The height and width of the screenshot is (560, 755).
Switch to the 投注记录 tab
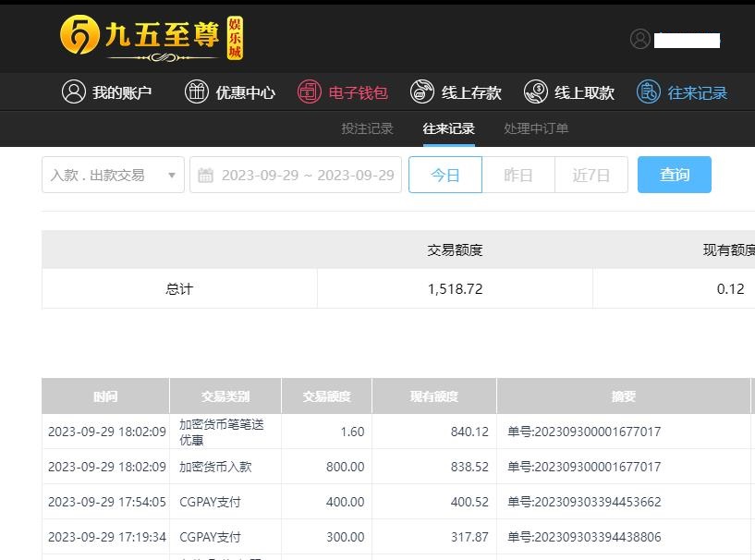(x=367, y=128)
